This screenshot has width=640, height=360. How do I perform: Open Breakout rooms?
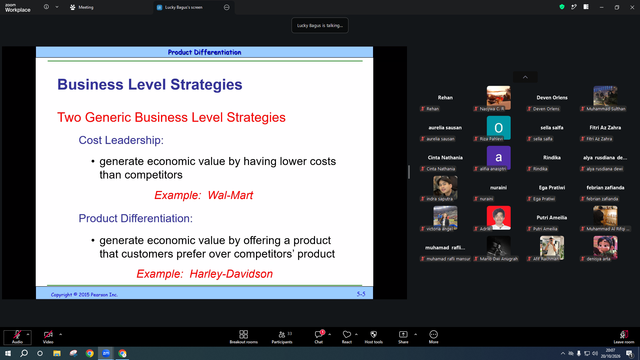243,337
